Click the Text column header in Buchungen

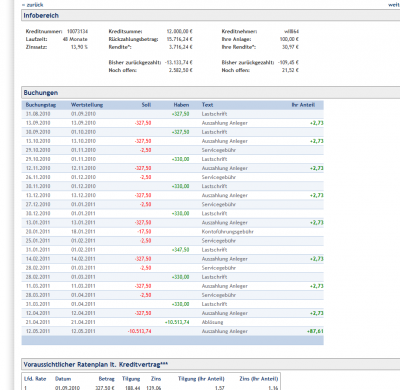(x=207, y=105)
